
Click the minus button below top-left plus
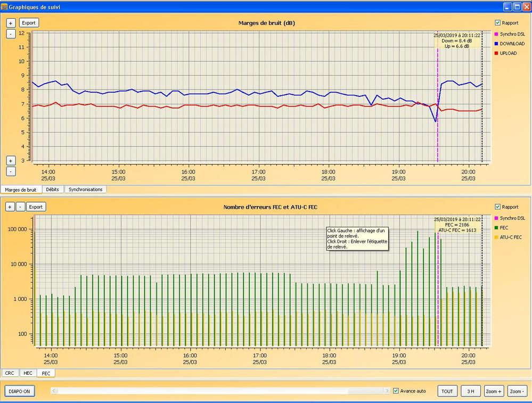(11, 34)
